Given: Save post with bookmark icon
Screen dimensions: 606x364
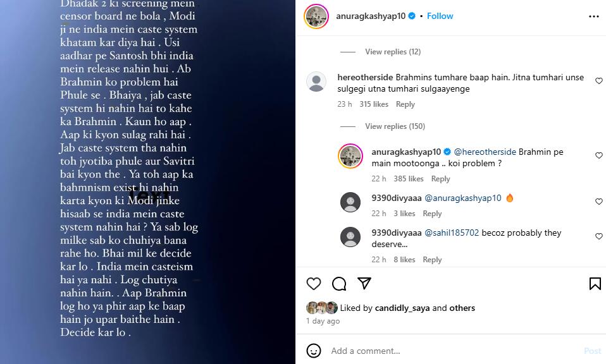Looking at the screenshot, I should [x=595, y=284].
